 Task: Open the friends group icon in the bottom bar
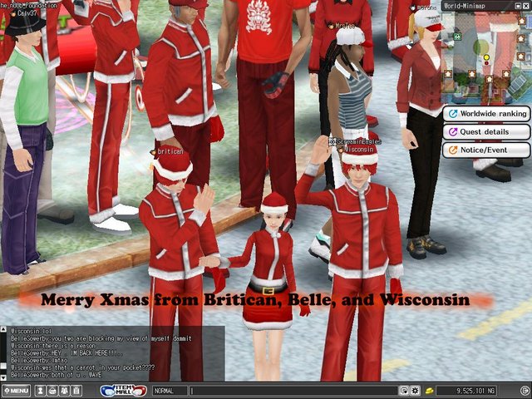tap(65, 391)
